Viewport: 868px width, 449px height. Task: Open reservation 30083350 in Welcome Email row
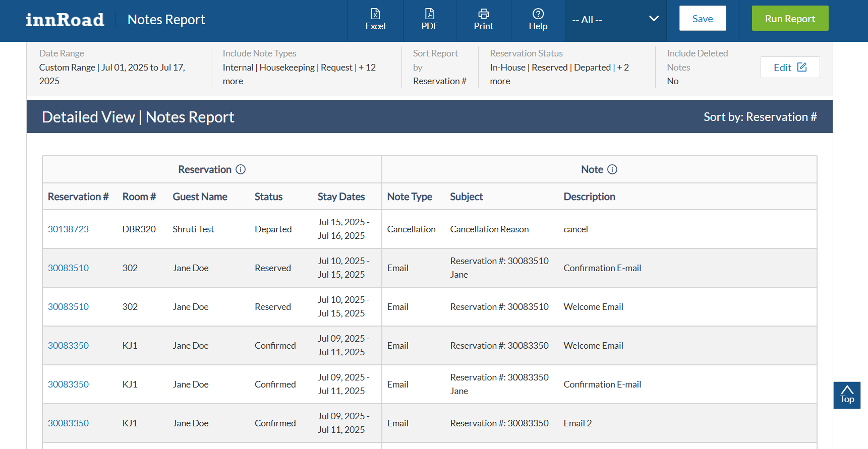point(68,346)
